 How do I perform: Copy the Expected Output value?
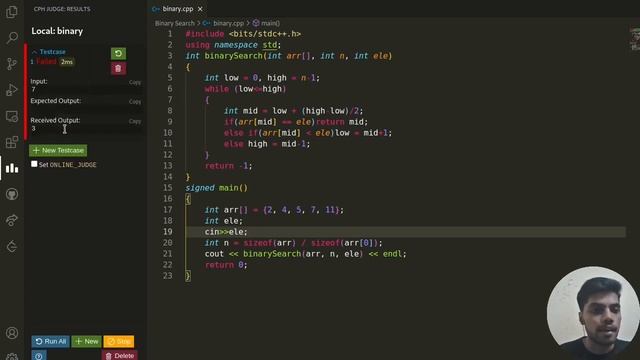coord(135,102)
